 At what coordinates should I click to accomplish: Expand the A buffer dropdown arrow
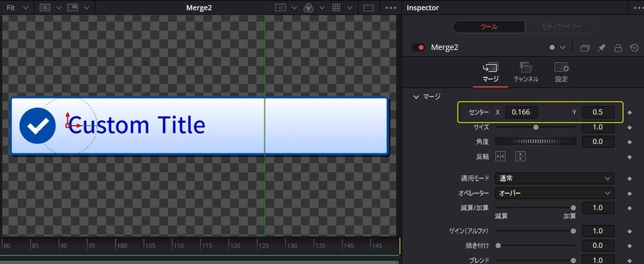(58, 8)
